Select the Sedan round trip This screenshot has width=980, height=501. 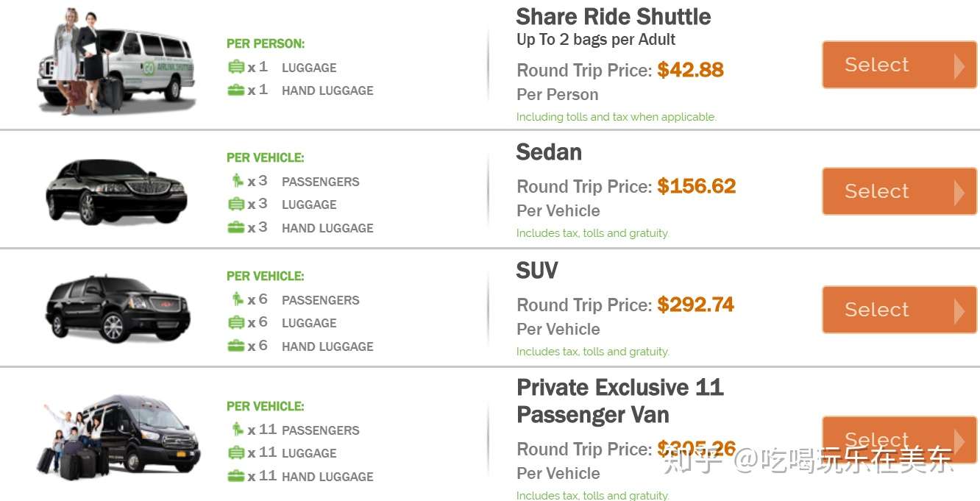[898, 191]
